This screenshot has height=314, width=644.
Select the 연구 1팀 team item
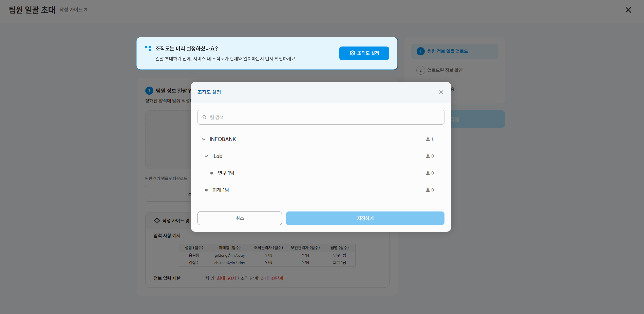pyautogui.click(x=226, y=173)
